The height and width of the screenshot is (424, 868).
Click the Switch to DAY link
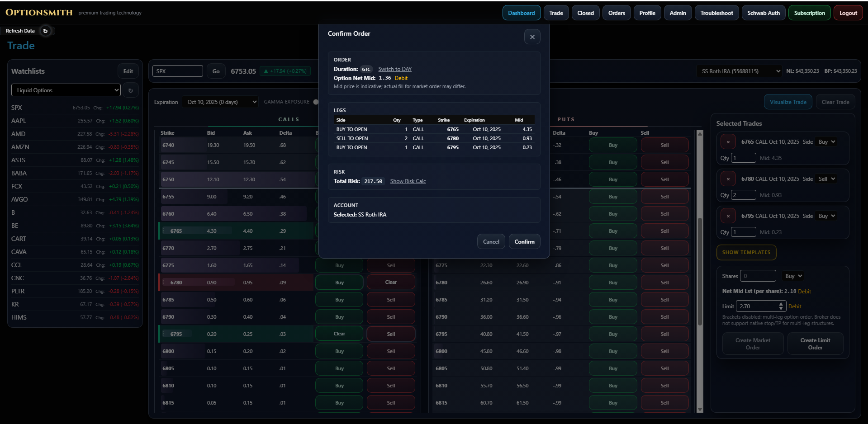pos(394,69)
